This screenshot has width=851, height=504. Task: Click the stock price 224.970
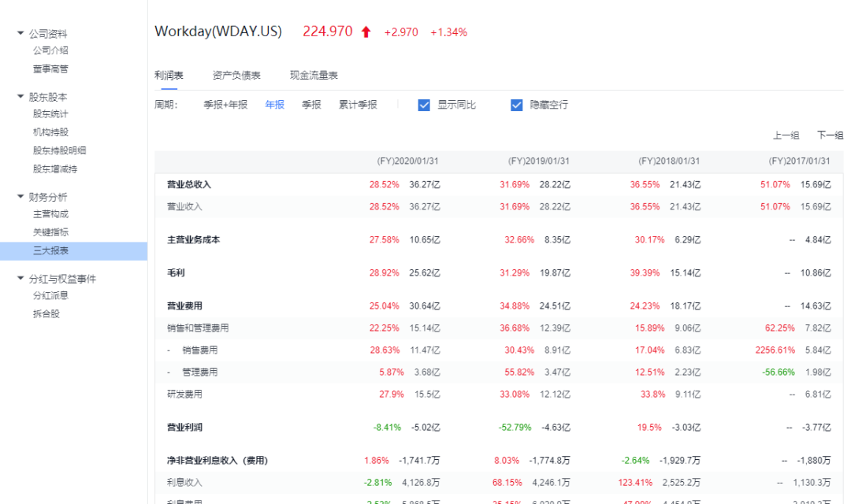(x=327, y=31)
